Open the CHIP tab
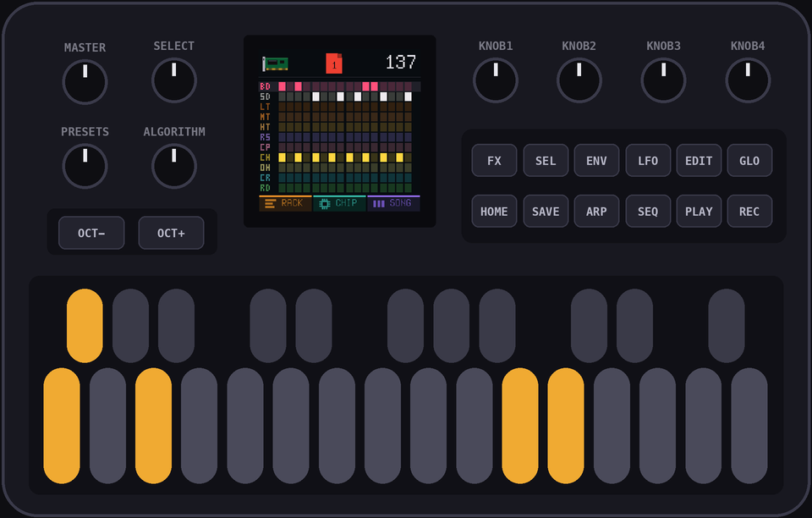 tap(339, 203)
